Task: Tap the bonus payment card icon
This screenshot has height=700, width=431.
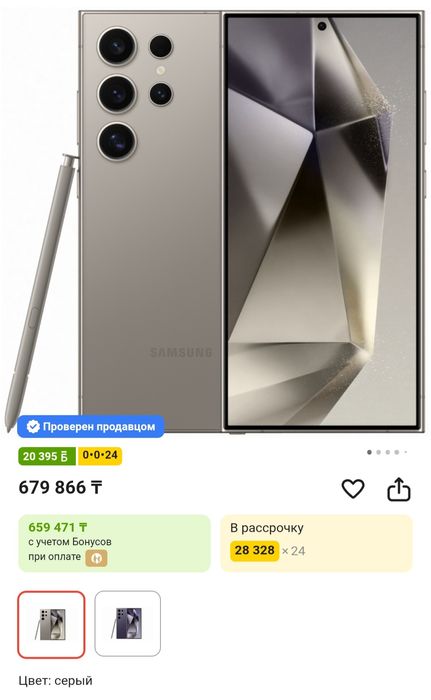Action: coord(96,558)
